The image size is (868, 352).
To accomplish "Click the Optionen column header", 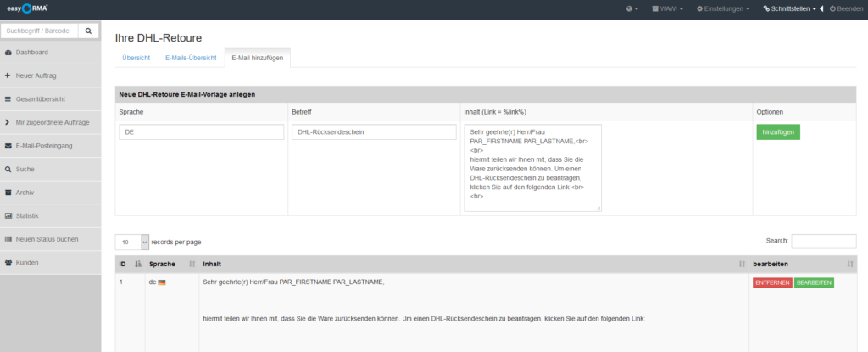I will [x=770, y=112].
